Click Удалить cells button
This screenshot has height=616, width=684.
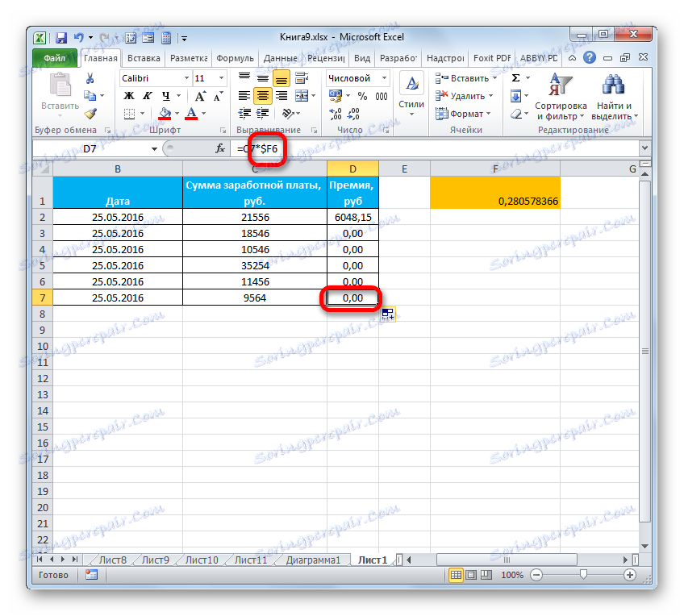[x=465, y=95]
